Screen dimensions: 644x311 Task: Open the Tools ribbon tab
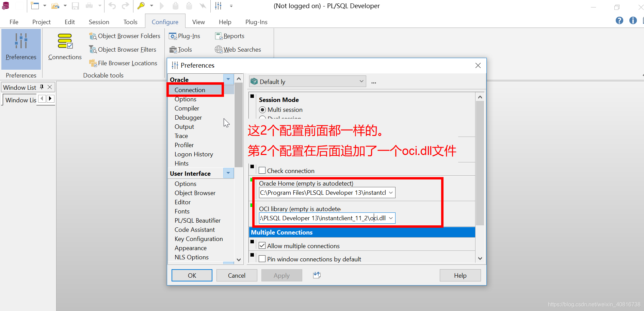coord(130,22)
